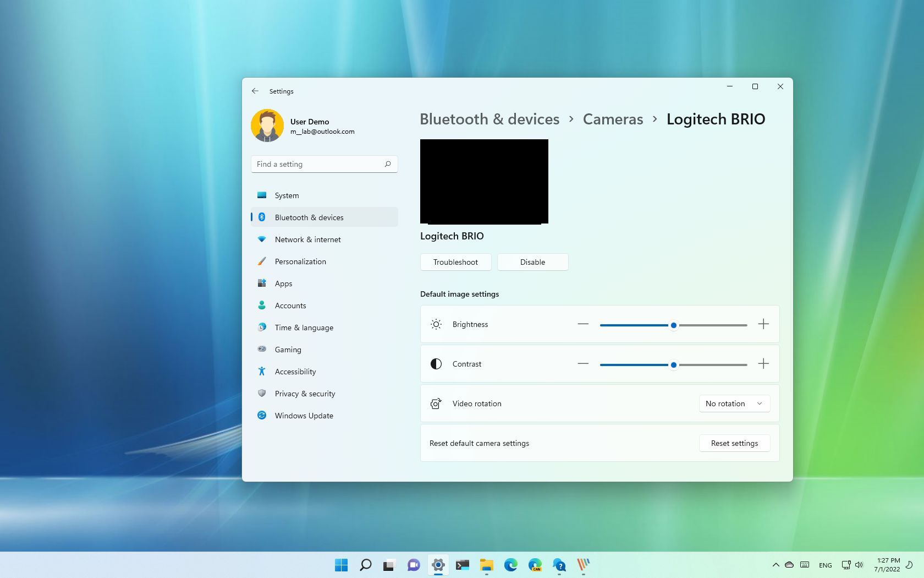Viewport: 924px width, 578px height.
Task: Open the Accessibility section icon
Action: pos(262,372)
